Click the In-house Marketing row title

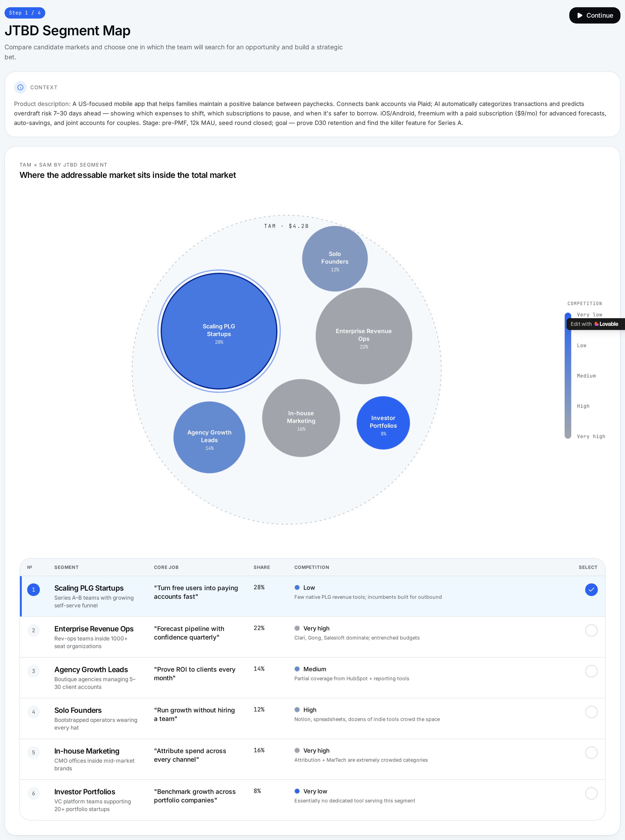(87, 751)
